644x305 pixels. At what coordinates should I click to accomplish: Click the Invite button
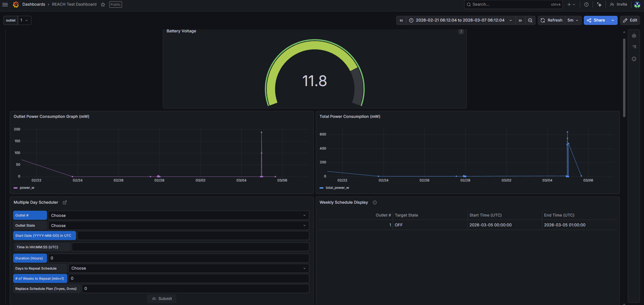[618, 4]
